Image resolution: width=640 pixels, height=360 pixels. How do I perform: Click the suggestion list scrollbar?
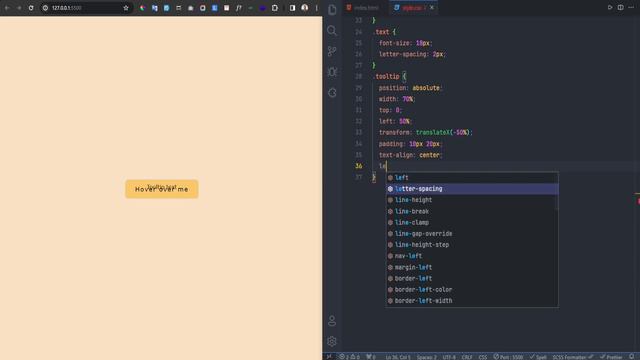556,191
